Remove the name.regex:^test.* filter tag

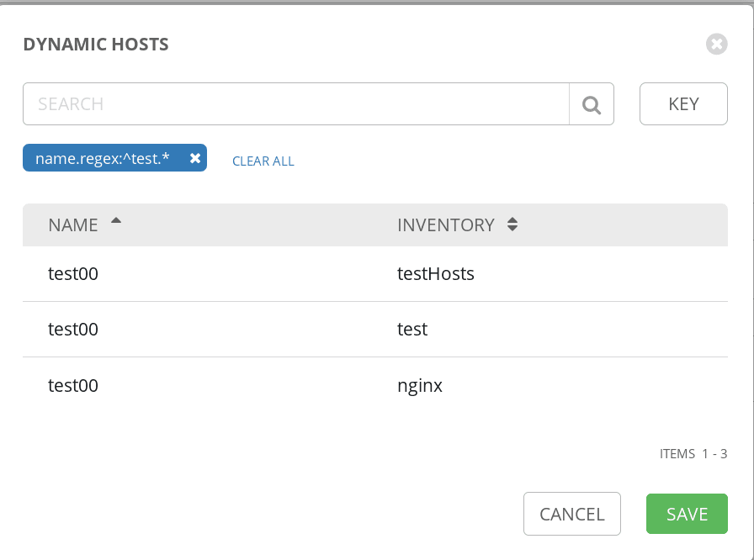tap(194, 158)
